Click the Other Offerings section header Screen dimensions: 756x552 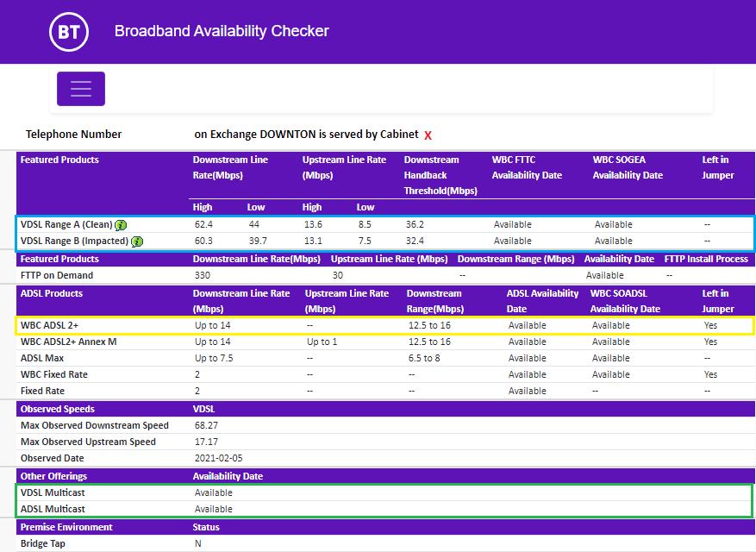53,476
